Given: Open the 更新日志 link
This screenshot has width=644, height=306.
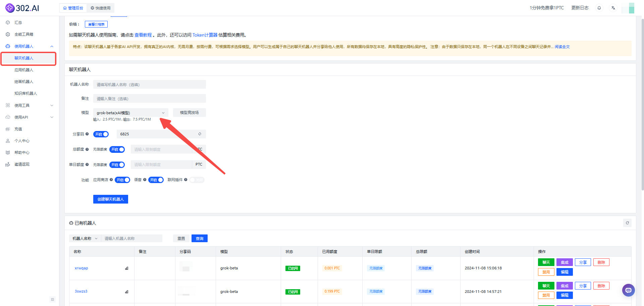Looking at the screenshot, I should pyautogui.click(x=580, y=8).
